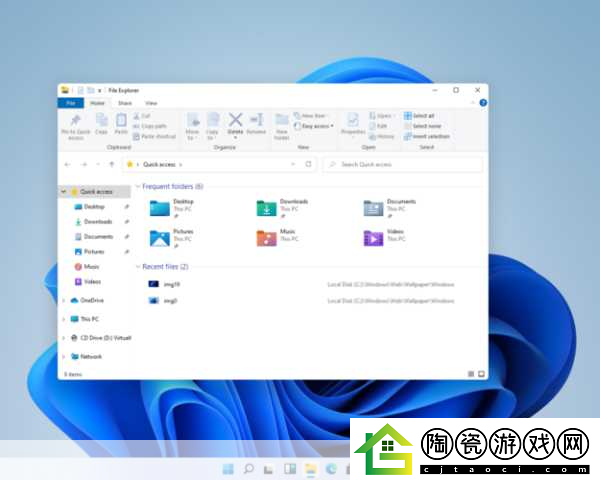The image size is (600, 480).
Task: Click the Desktop folder icon
Action: click(x=160, y=208)
